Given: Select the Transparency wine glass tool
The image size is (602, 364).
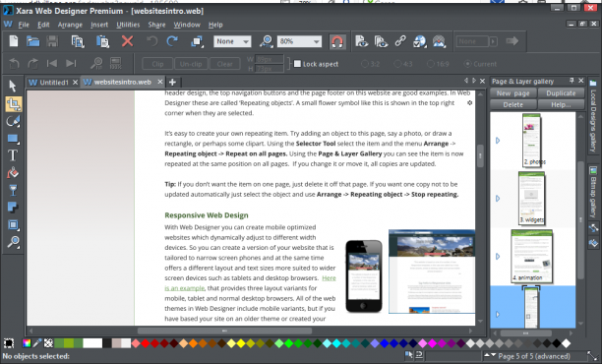Looking at the screenshot, I should point(13,190).
